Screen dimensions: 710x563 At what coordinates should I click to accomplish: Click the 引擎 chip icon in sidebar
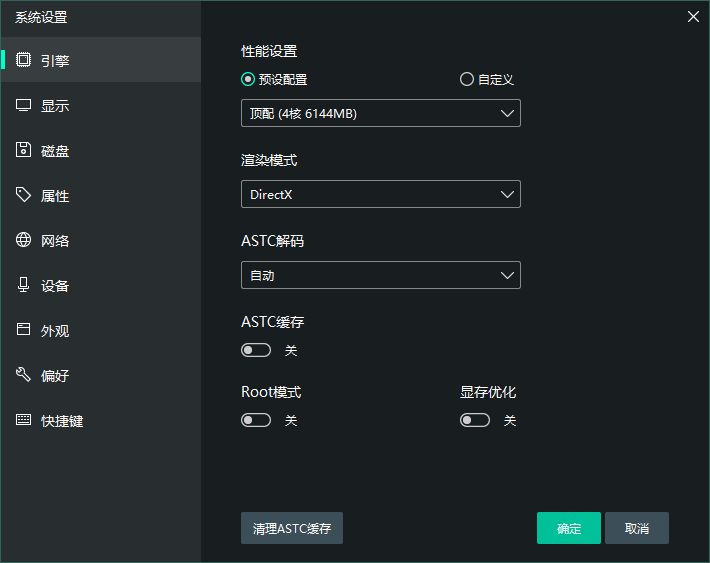click(23, 60)
